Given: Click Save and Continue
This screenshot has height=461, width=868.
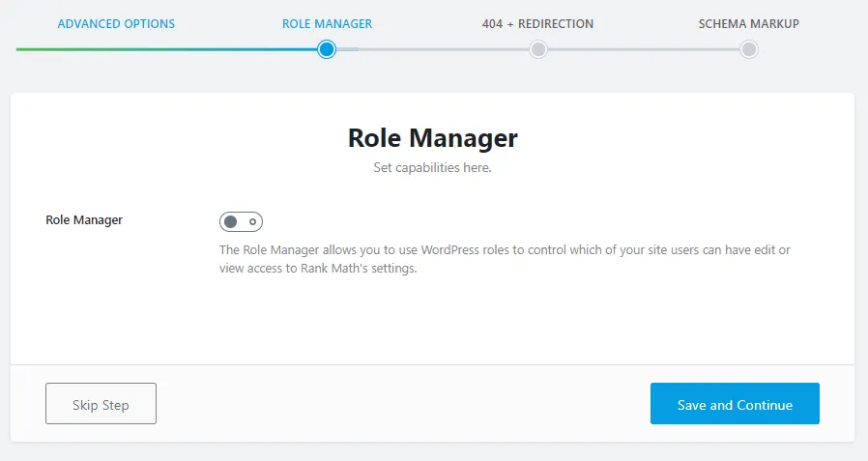Looking at the screenshot, I should click(735, 404).
